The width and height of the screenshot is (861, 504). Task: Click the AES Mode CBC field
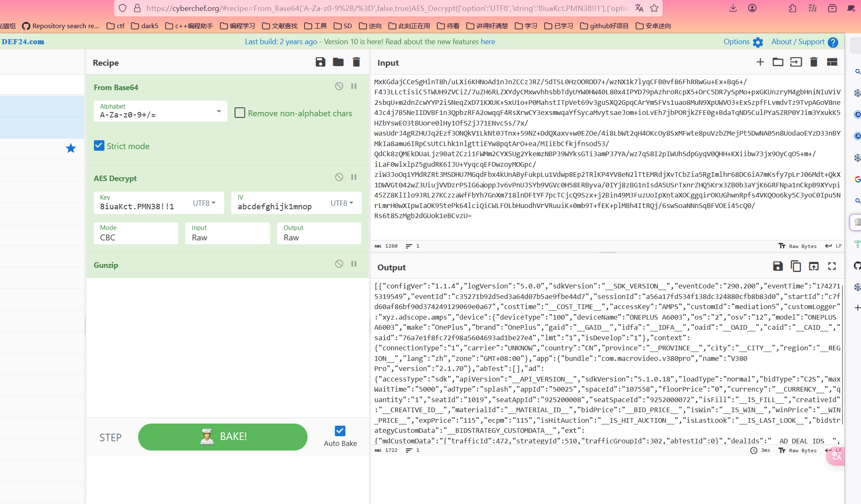[x=136, y=233]
